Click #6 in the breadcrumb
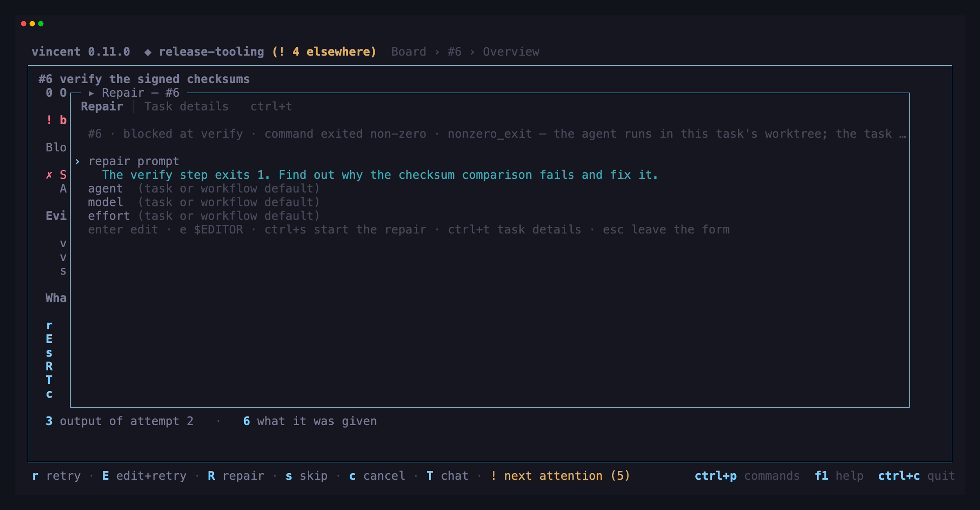980x510 pixels. tap(454, 52)
